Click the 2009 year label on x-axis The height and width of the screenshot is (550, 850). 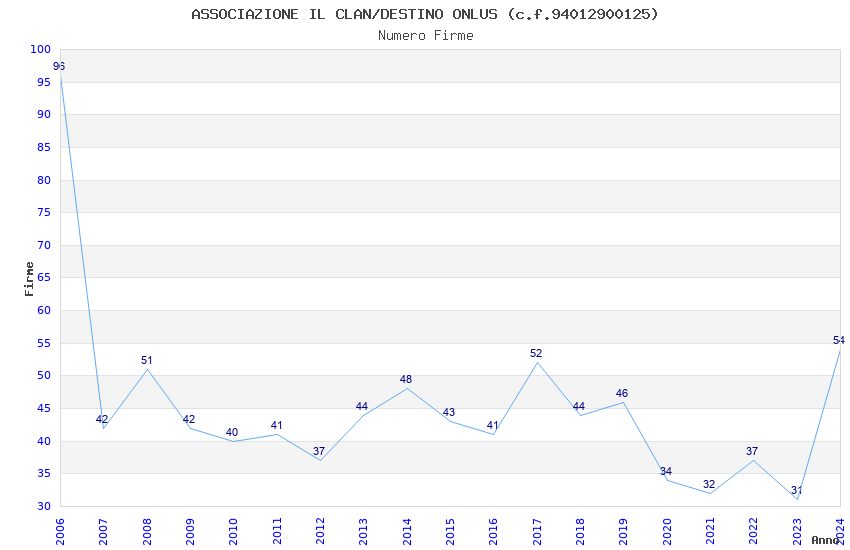[190, 532]
